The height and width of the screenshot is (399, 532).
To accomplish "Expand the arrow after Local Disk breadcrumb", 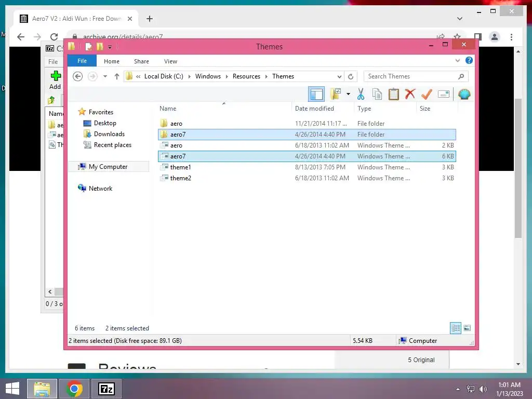I will click(189, 76).
